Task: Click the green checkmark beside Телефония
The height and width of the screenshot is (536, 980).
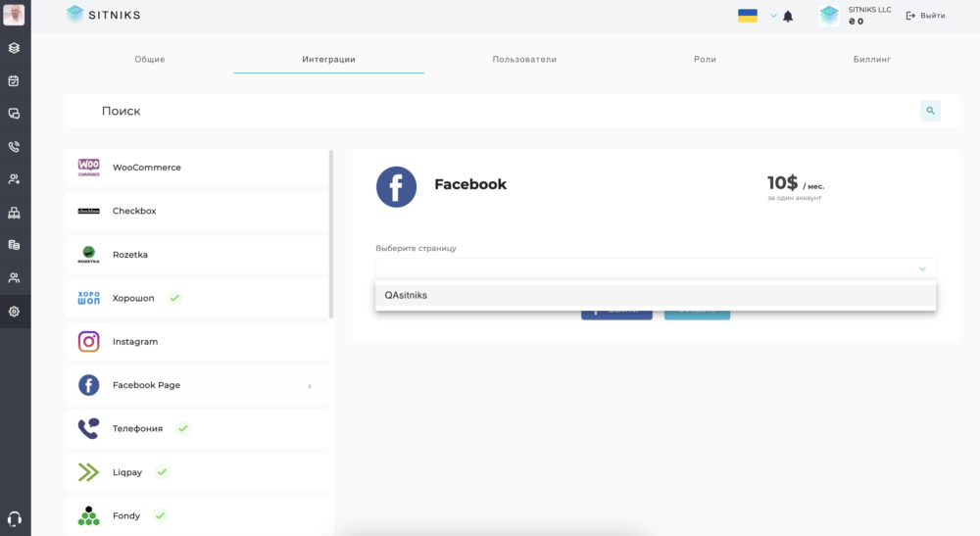Action: coord(183,428)
